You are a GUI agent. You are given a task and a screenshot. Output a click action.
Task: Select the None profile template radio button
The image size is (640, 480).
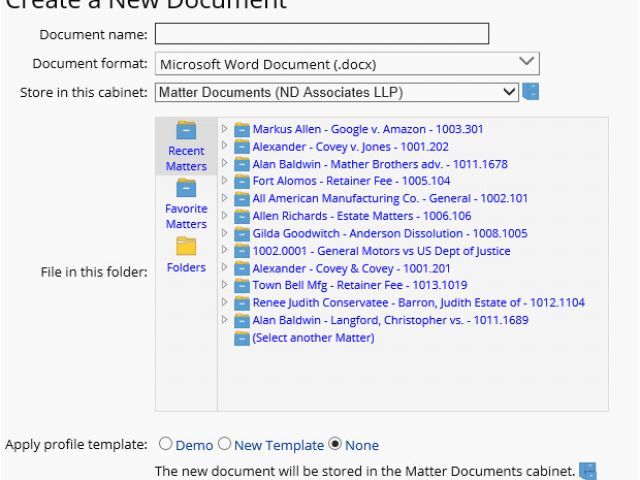(x=335, y=444)
